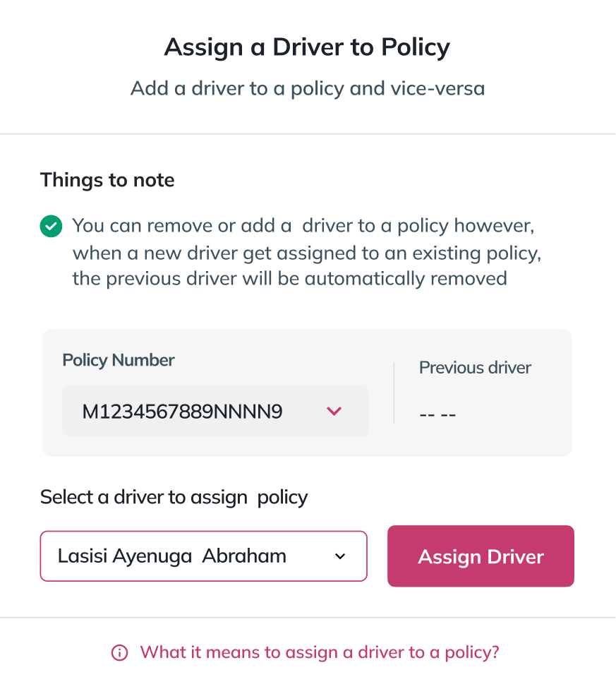Click the 'Assign a Driver to Policy' title

tap(307, 47)
